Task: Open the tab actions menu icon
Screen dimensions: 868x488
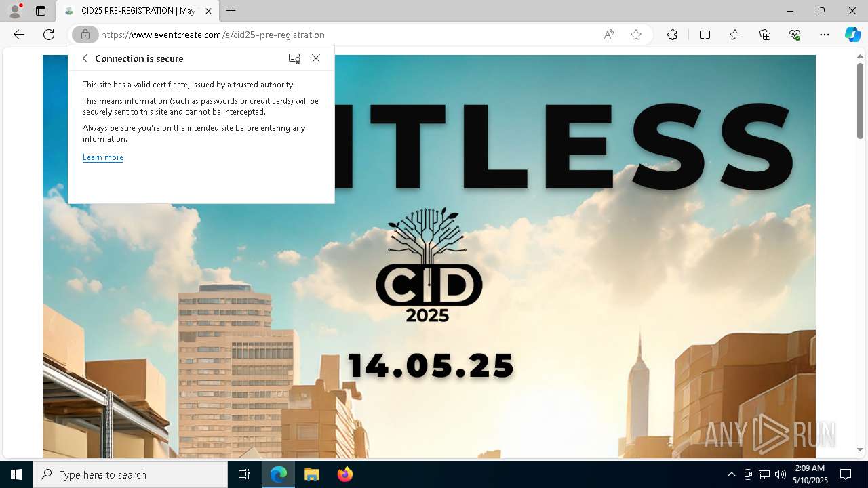Action: [x=41, y=11]
